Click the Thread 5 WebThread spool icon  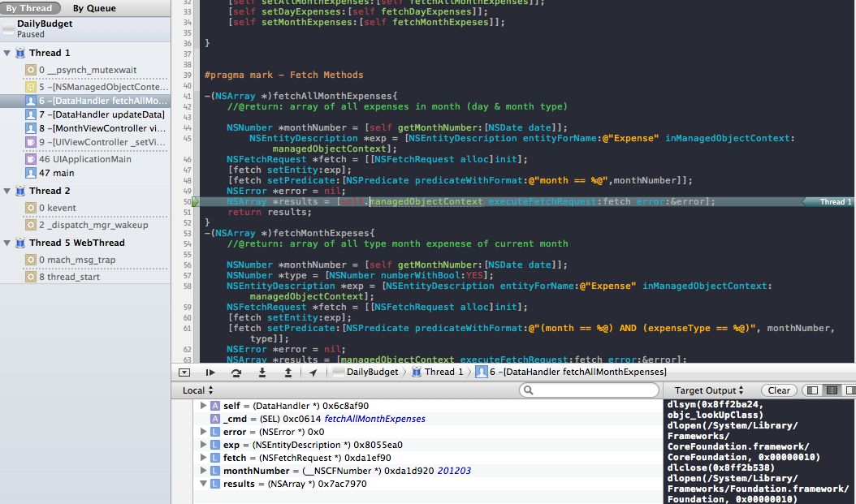tap(20, 243)
